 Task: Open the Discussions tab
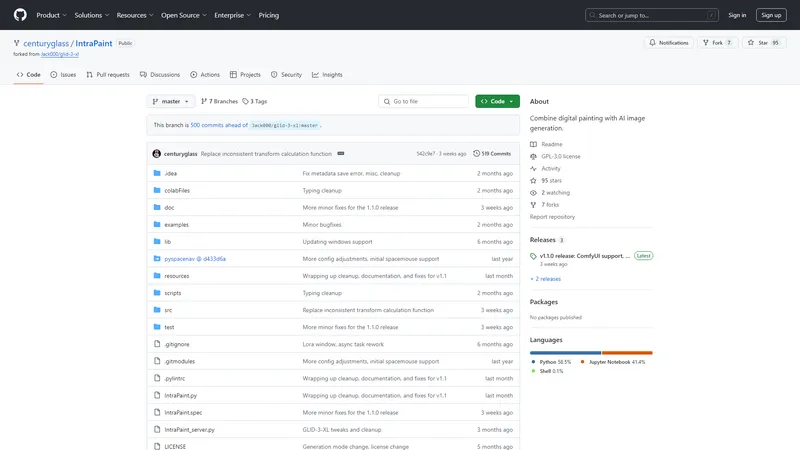[160, 74]
